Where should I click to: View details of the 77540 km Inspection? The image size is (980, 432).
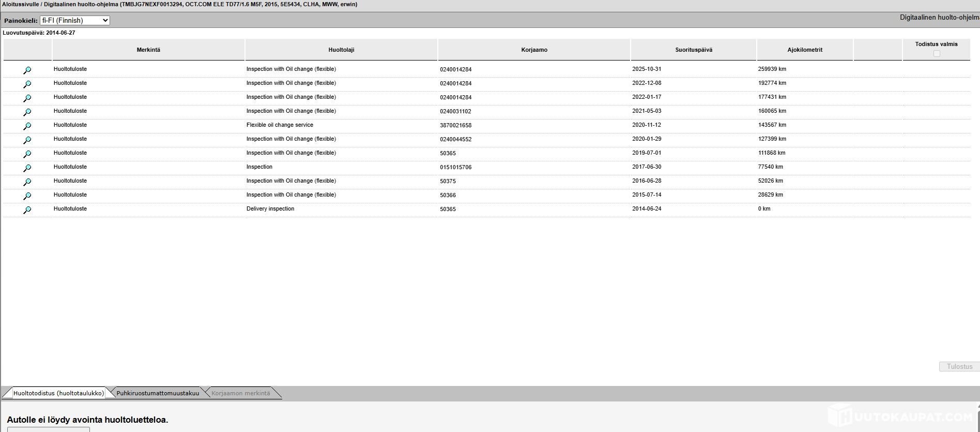27,168
